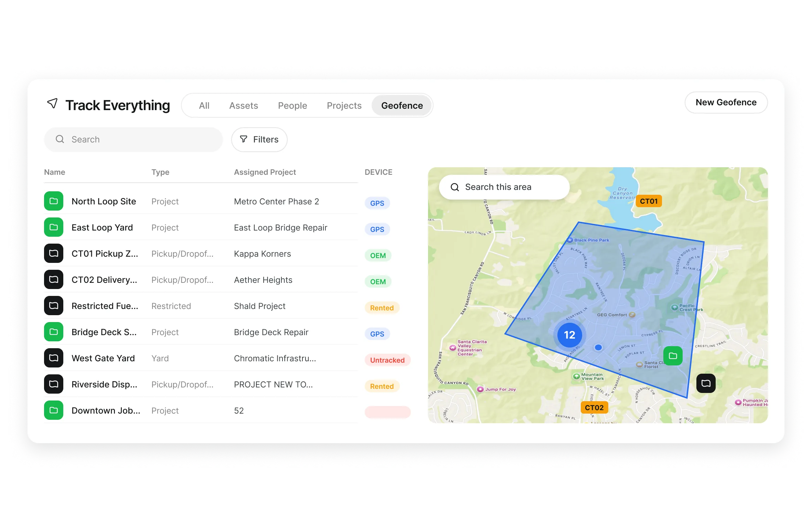Click the green folder icon for East Loop Yard
Viewport: 812px width, 523px height.
coord(54,227)
